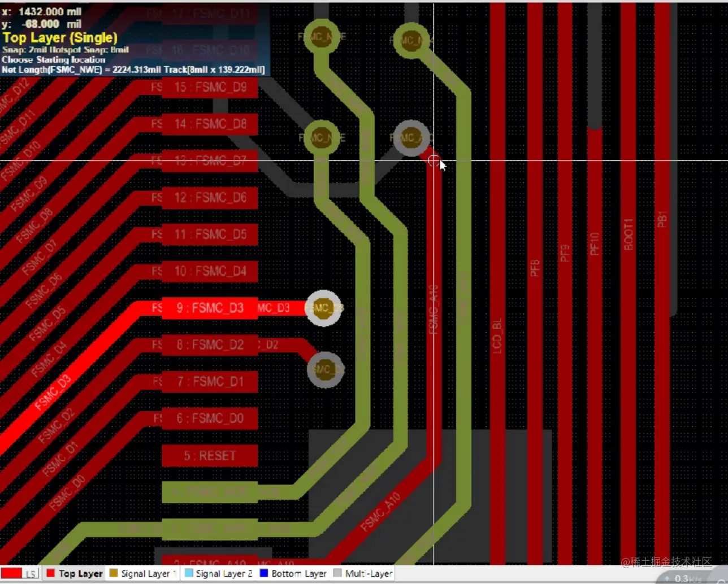728x584 pixels.
Task: Click the diagonal FSMC_D5 track label
Action: tap(47, 324)
